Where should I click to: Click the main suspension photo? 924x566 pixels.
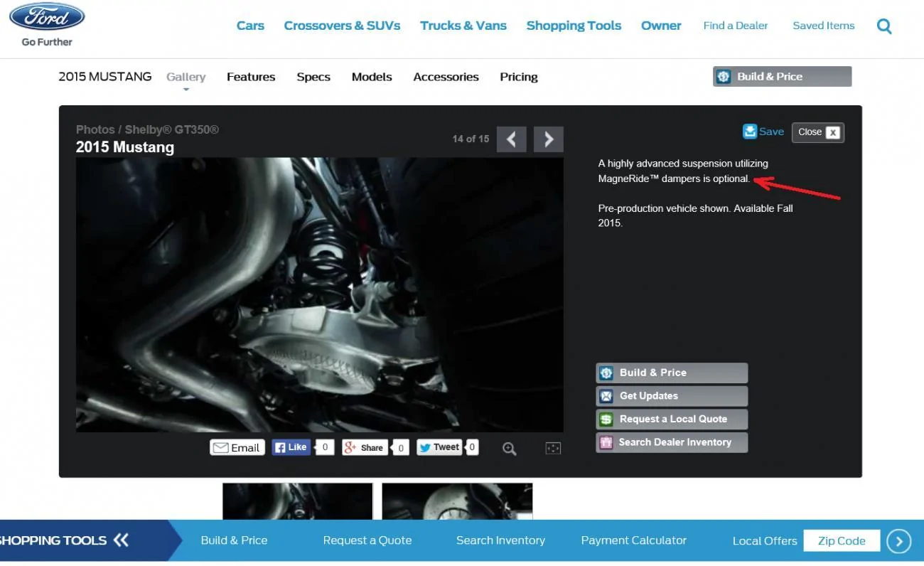tap(320, 295)
